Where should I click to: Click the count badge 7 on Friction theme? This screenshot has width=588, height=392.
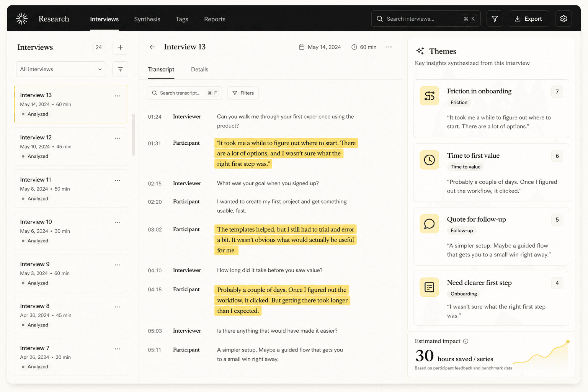click(x=557, y=91)
